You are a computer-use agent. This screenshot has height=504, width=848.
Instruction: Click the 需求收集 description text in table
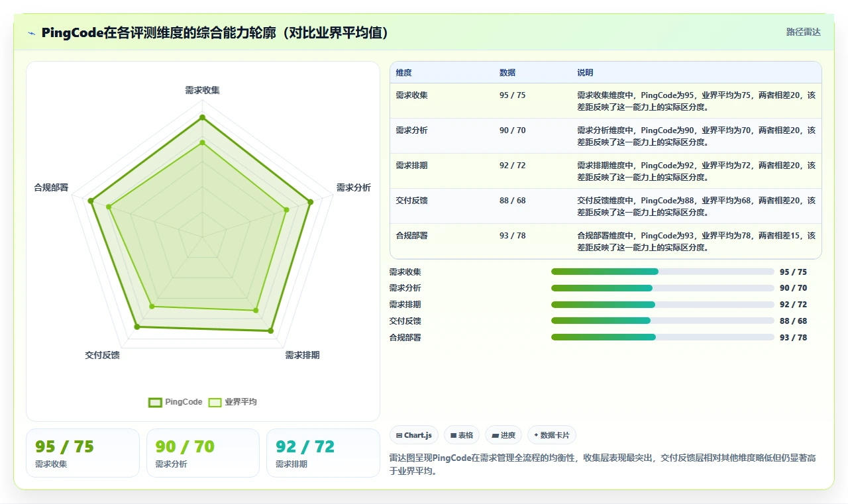click(x=696, y=101)
